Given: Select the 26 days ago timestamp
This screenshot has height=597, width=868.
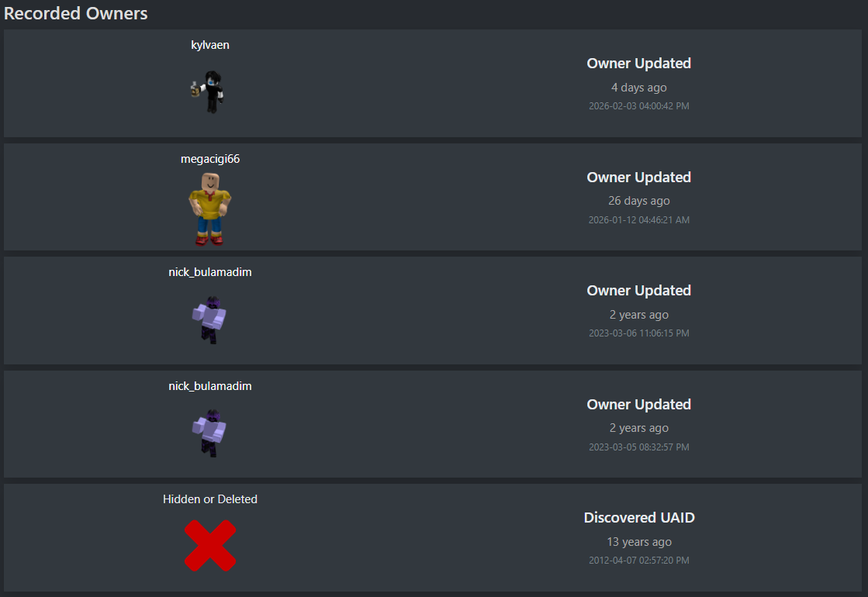Looking at the screenshot, I should click(x=639, y=201).
